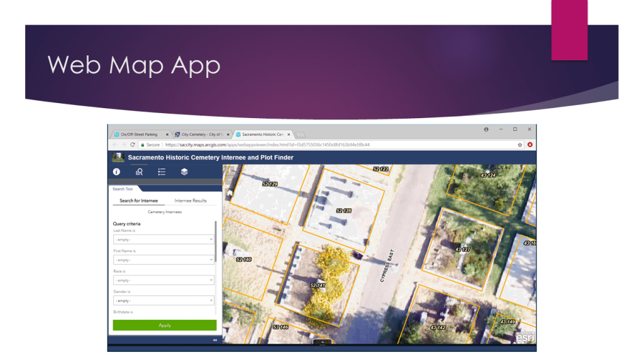
Task: Open the Legend list icon
Action: 162,172
